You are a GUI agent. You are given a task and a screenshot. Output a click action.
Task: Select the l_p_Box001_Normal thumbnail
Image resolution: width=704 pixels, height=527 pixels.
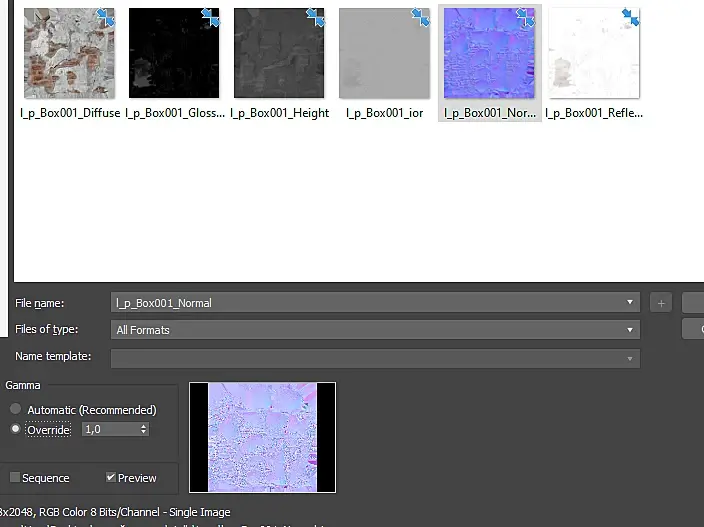pos(489,53)
